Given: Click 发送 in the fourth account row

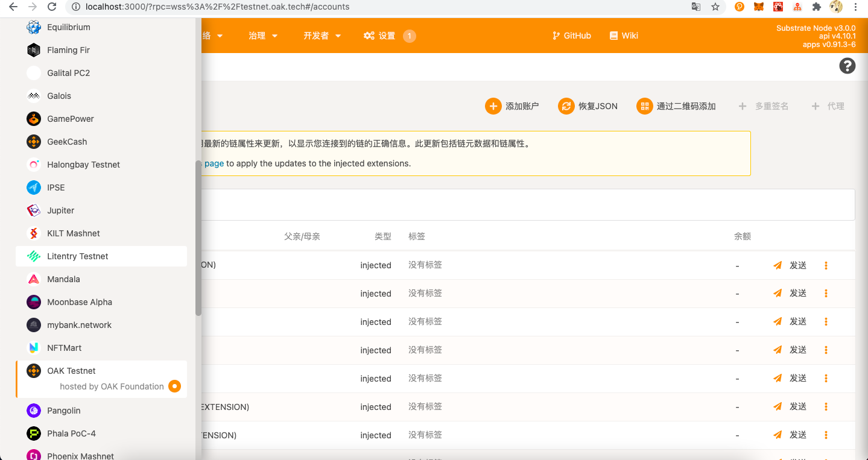Looking at the screenshot, I should 790,350.
